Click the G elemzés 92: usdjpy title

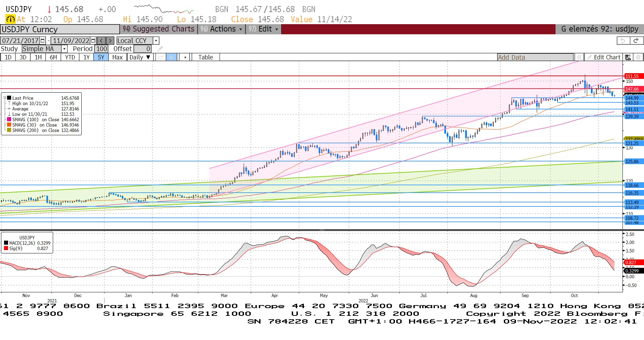600,29
